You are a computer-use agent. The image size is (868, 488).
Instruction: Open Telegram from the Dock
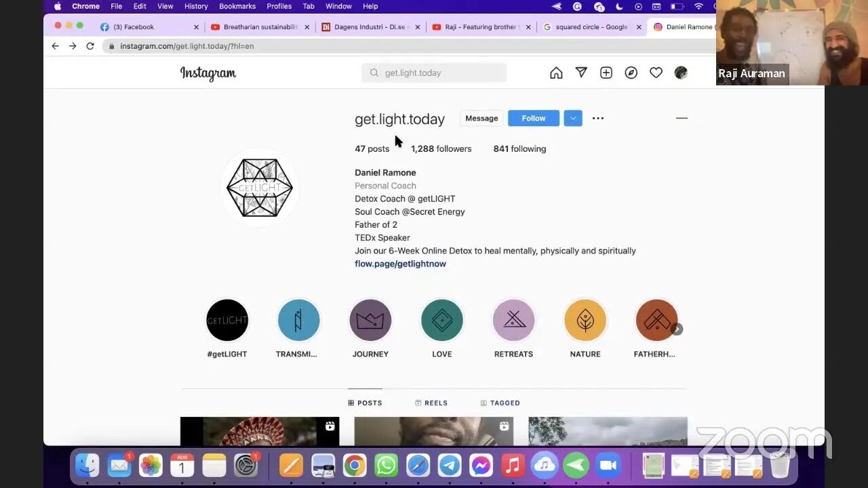tap(450, 466)
